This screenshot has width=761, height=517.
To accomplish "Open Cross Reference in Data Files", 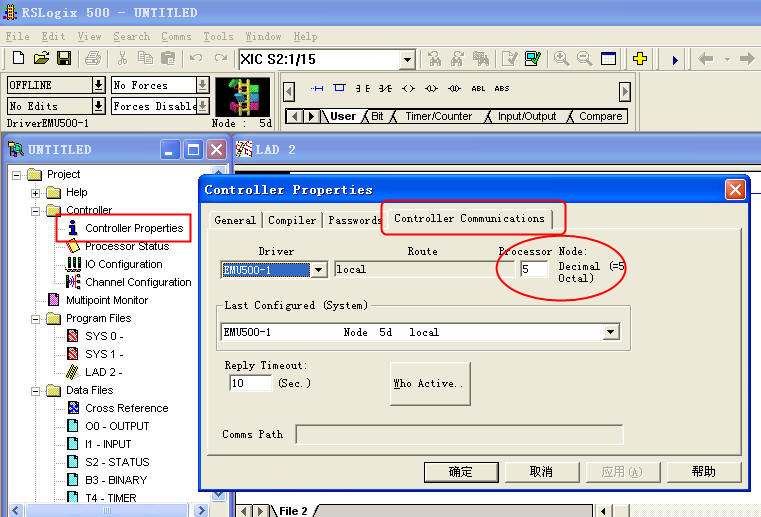I will [126, 408].
